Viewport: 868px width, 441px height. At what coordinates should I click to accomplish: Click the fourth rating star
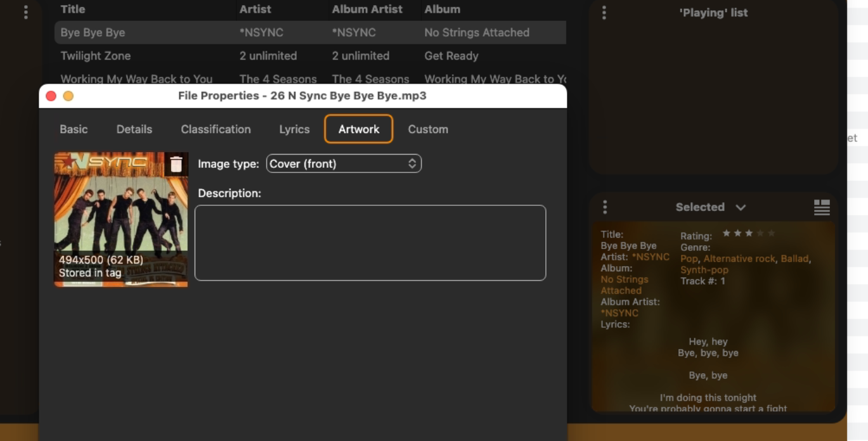(760, 234)
